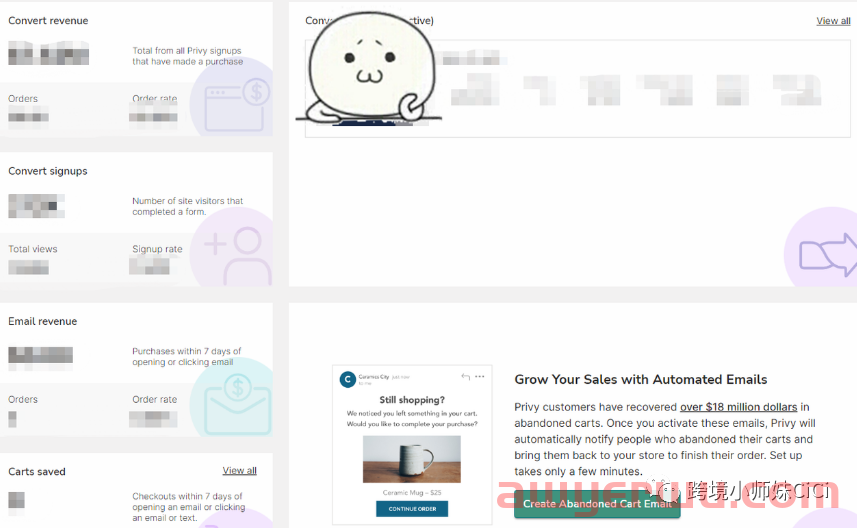Click the Convert revenue heading
Viewport: 857px width, 528px height.
point(48,21)
